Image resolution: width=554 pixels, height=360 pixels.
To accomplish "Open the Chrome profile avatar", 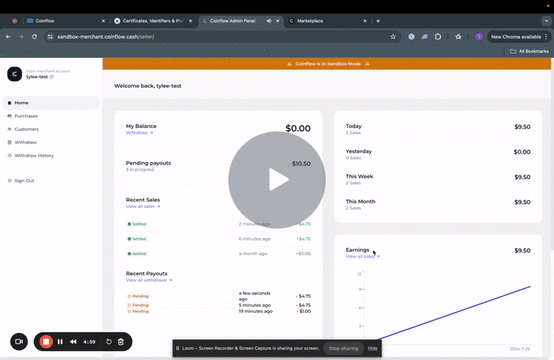I will coord(479,37).
